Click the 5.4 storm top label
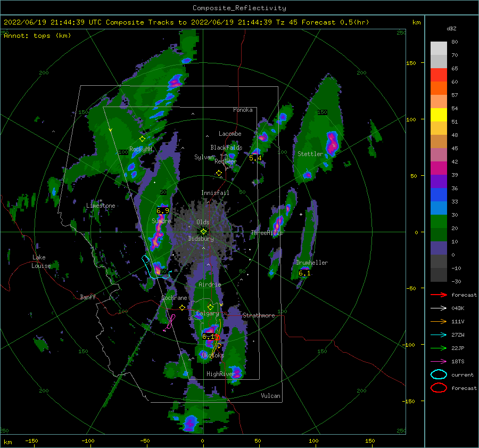This screenshot has height=448, width=479. (x=255, y=158)
